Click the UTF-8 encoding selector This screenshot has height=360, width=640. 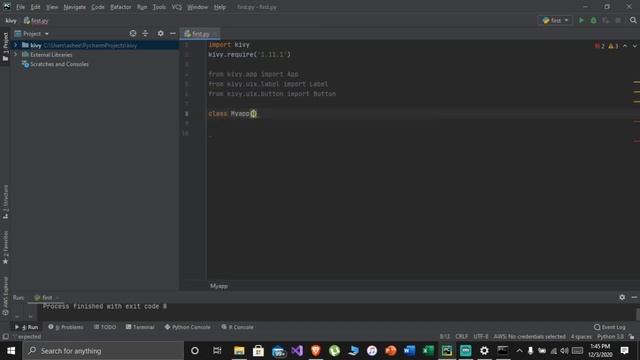tap(481, 337)
